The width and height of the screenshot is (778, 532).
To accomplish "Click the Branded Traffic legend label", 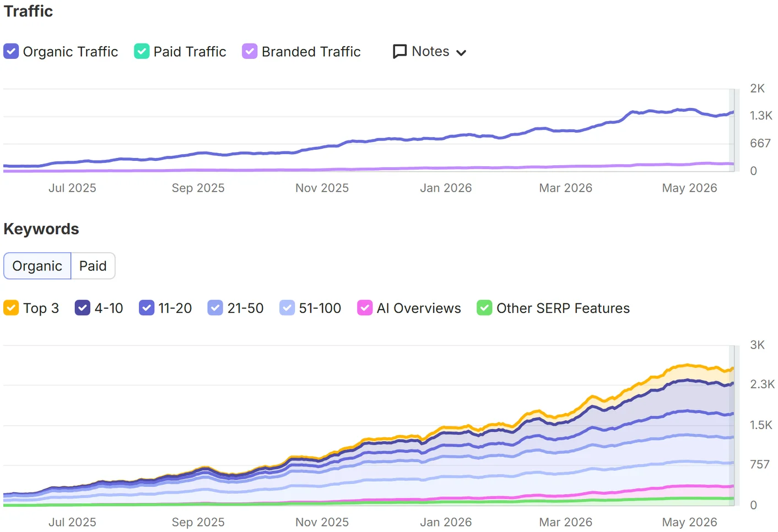I will coord(311,52).
